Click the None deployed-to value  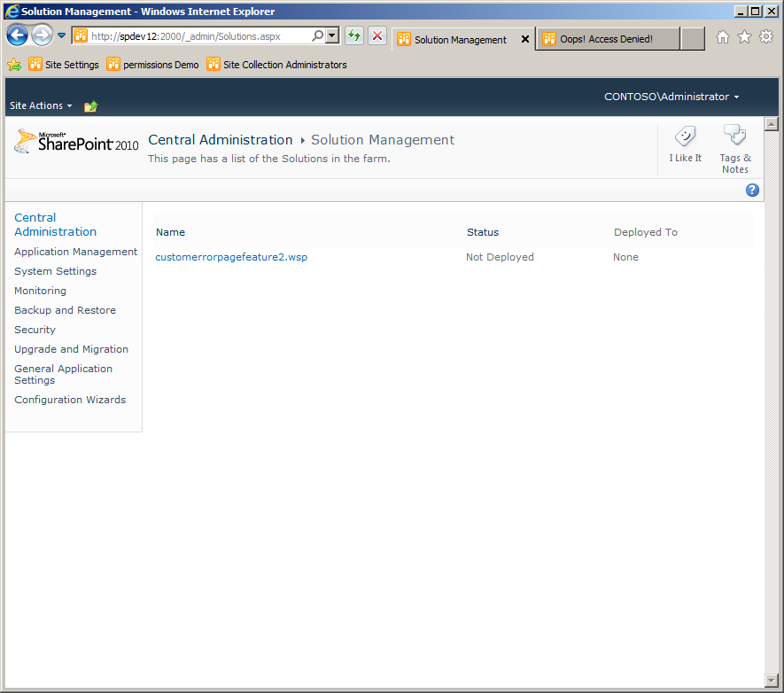tap(625, 257)
